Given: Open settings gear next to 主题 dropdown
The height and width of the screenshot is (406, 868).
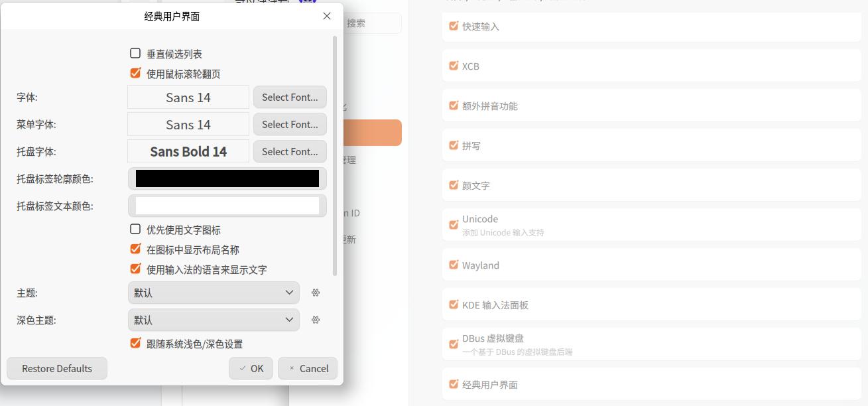Looking at the screenshot, I should point(316,293).
